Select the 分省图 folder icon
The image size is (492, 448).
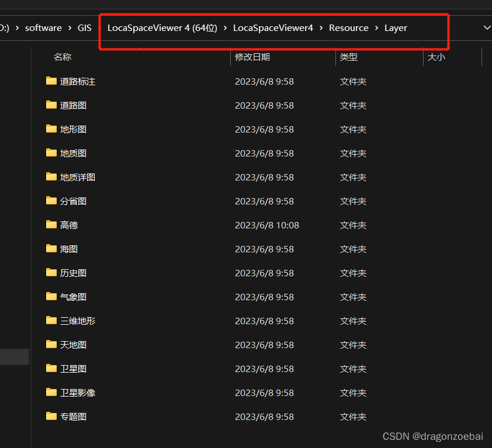pyautogui.click(x=51, y=200)
